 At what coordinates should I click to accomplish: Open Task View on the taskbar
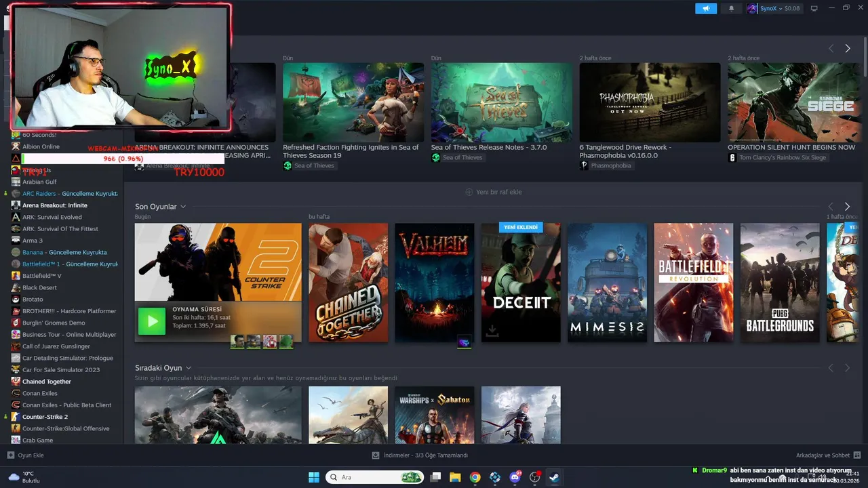coord(435,477)
